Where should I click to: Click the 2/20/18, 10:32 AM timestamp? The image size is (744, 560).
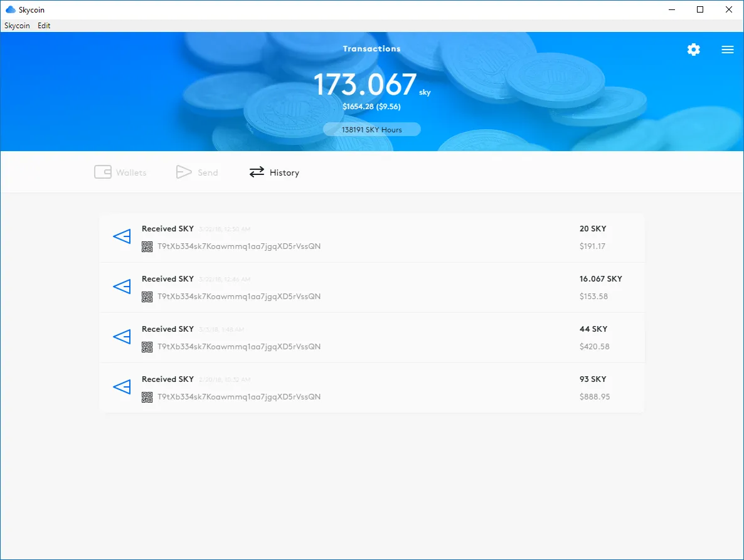coord(225,380)
